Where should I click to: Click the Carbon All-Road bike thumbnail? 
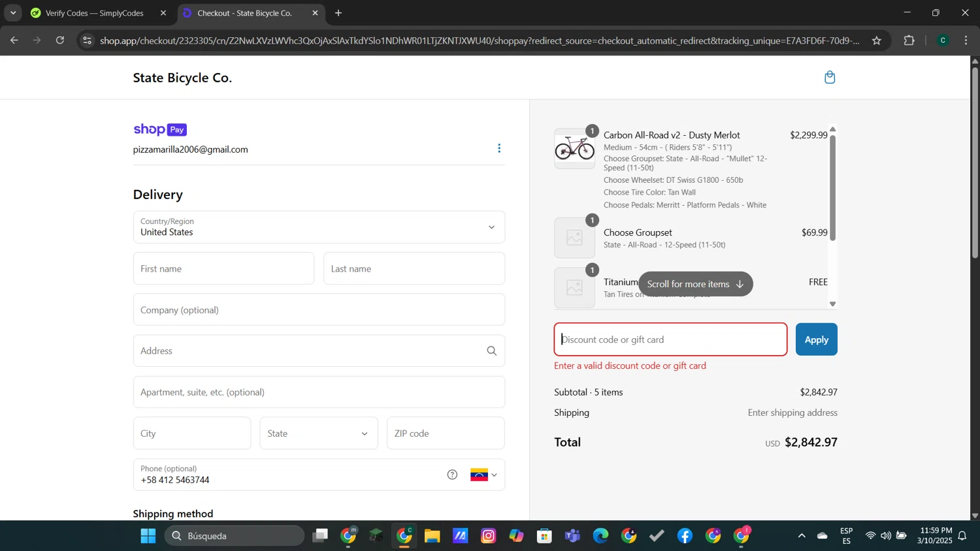[574, 148]
